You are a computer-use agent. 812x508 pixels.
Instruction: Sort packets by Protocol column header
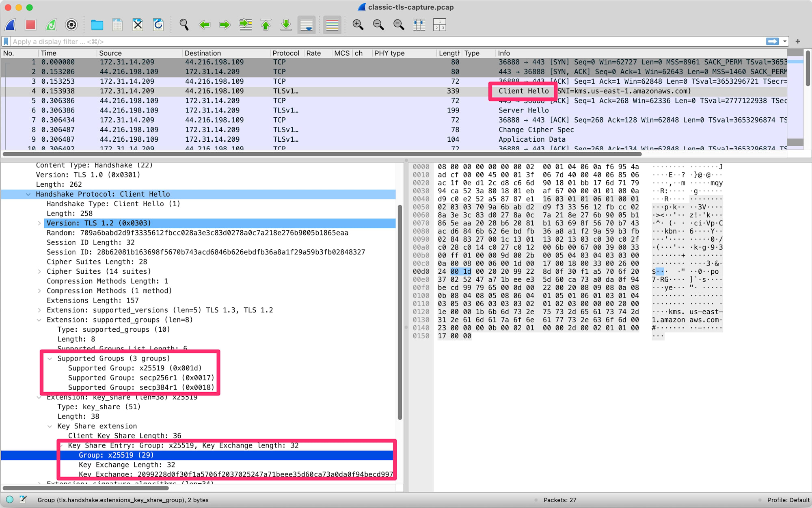(x=287, y=53)
